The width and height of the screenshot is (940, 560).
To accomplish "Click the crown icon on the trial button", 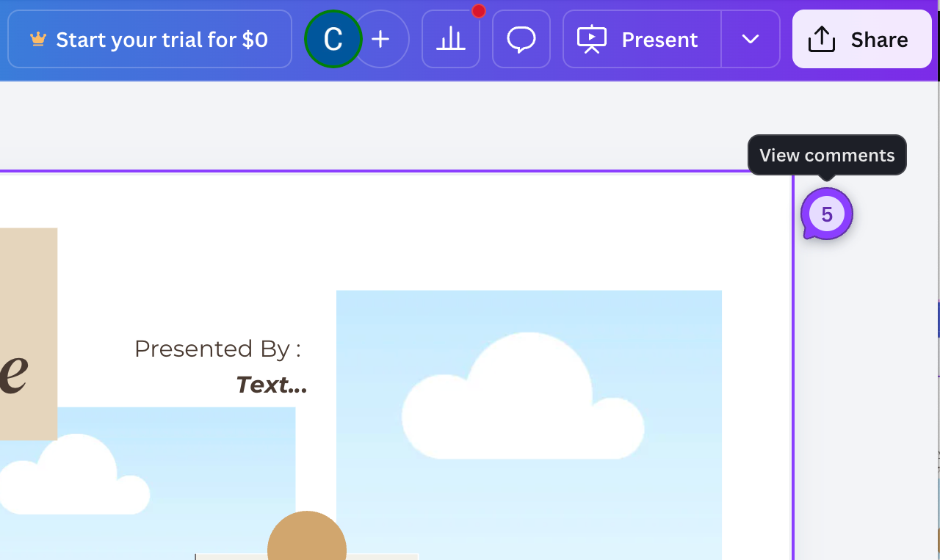I will 38,40.
